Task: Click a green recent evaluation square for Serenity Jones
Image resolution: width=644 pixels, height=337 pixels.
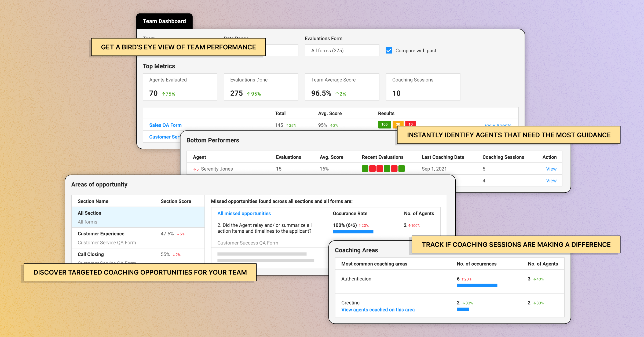Action: tap(365, 169)
